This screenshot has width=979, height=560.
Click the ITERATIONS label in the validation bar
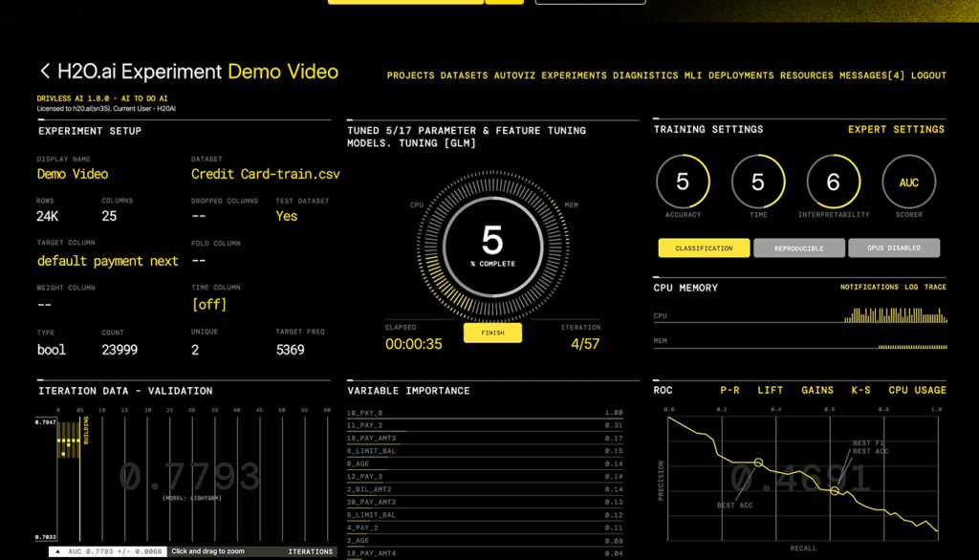tap(311, 552)
